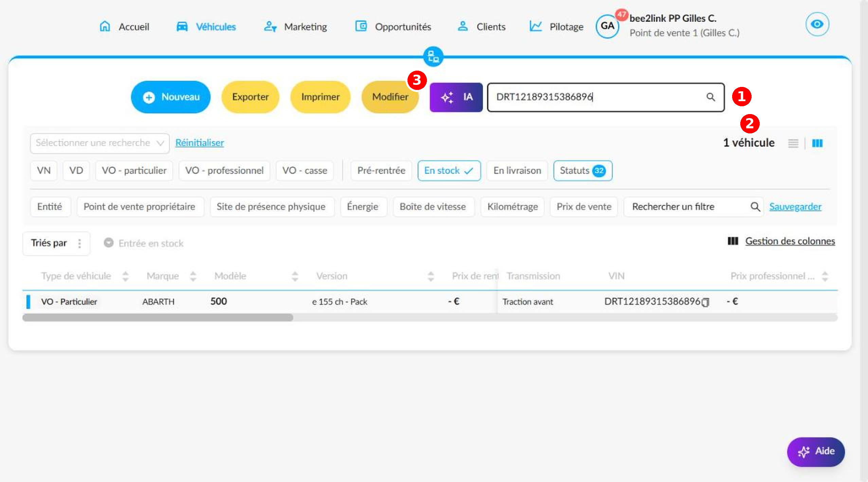Sort by Marque column arrows
This screenshot has height=482, width=868.
pos(193,276)
